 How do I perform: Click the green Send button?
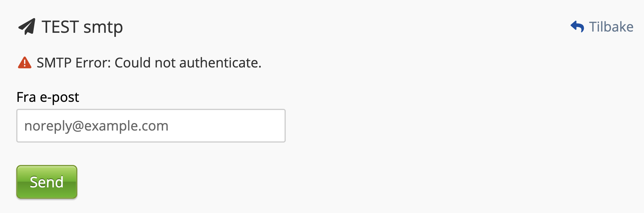pos(47,182)
